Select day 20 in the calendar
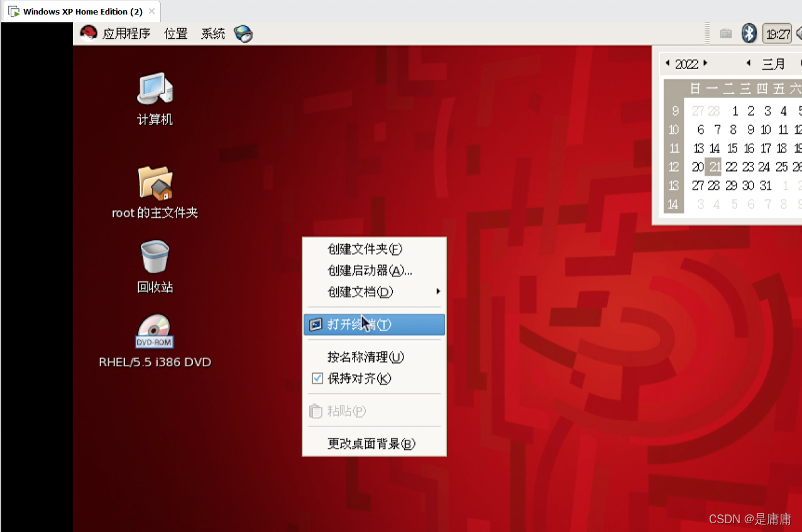 coord(698,167)
